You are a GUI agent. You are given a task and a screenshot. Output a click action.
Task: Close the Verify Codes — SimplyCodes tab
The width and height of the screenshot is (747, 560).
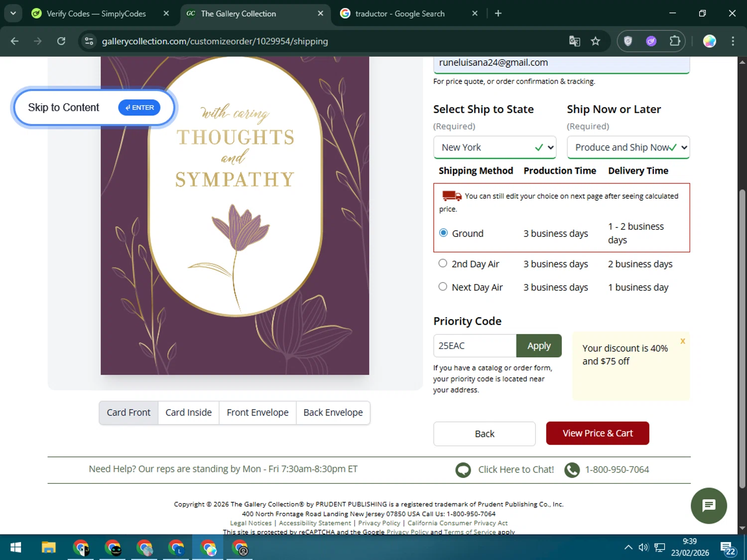point(166,13)
